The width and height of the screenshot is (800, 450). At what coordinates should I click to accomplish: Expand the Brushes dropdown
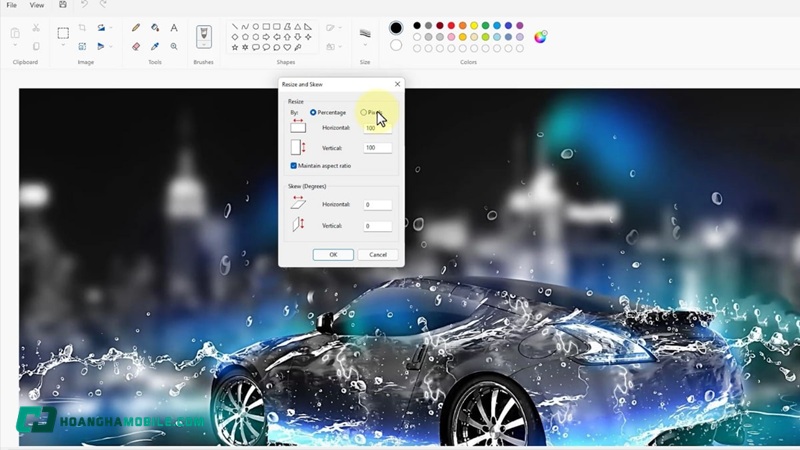point(204,45)
